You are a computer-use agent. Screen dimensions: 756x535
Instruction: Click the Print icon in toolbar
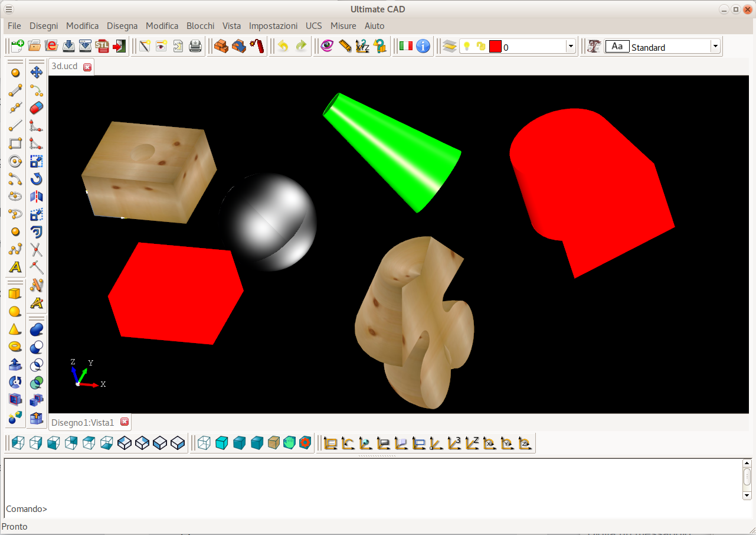195,46
